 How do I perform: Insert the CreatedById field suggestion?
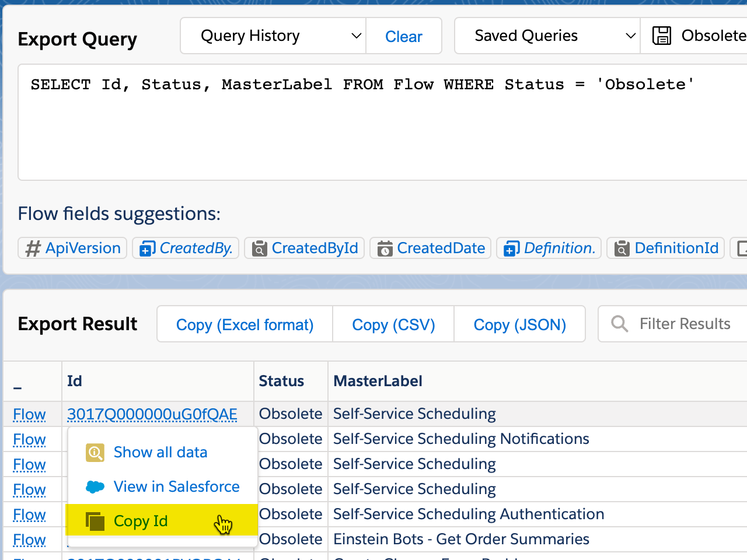[x=305, y=248]
